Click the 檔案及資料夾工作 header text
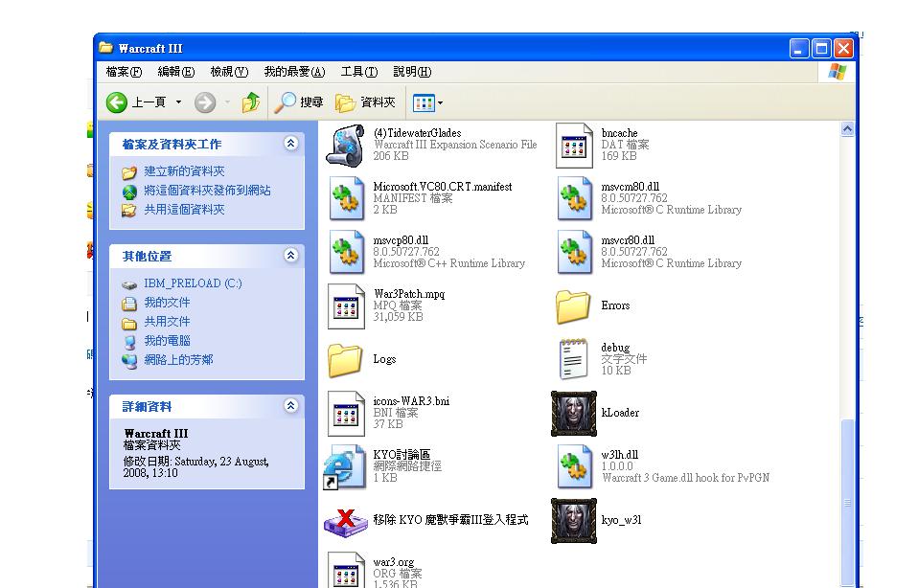 pyautogui.click(x=172, y=144)
